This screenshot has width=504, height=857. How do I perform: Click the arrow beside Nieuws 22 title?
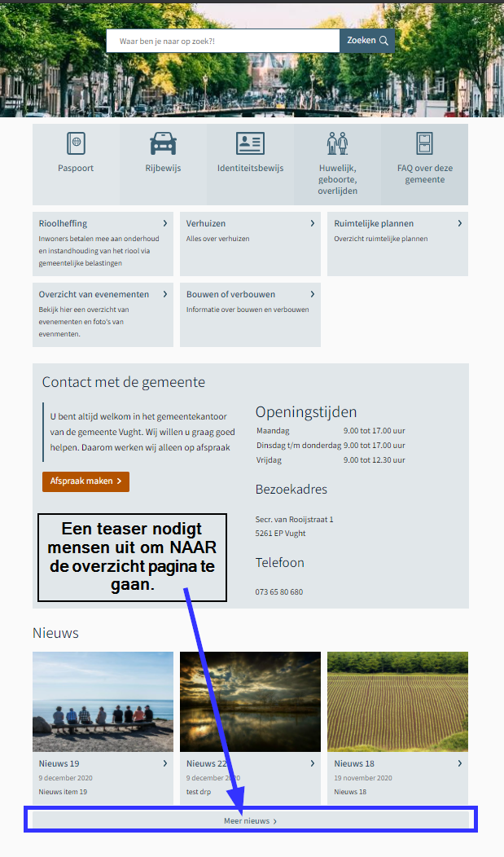[313, 763]
